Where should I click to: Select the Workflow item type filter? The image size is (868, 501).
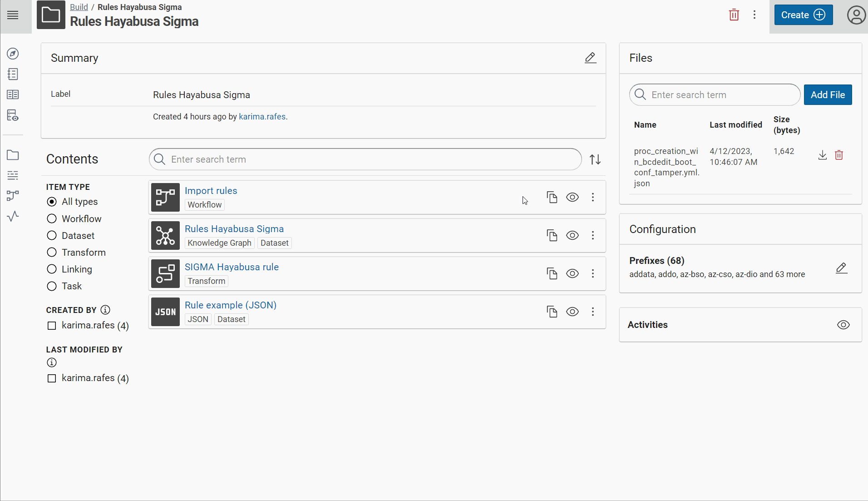click(x=52, y=219)
